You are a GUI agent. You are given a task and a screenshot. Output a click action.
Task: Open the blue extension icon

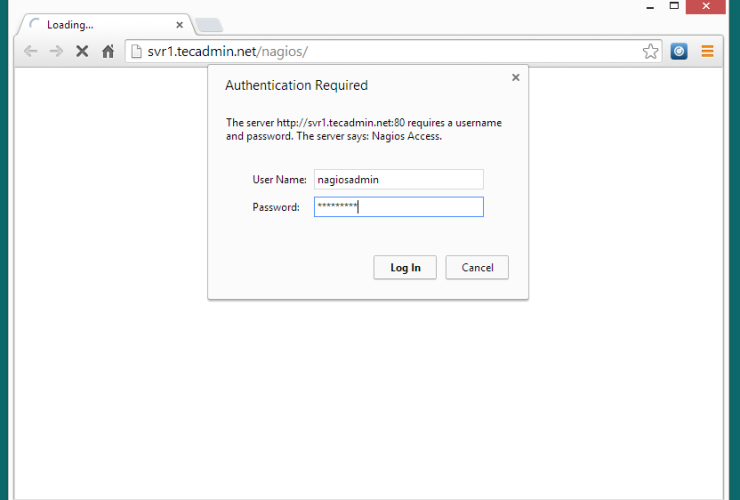coord(679,51)
